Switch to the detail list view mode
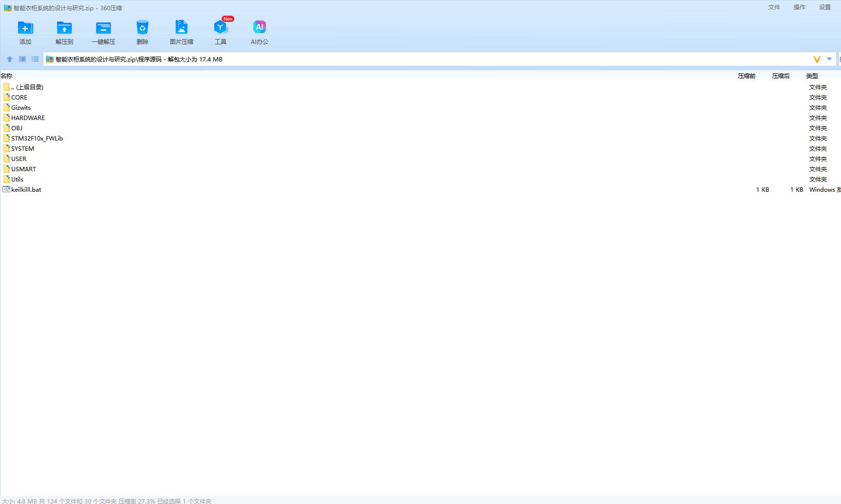The height and width of the screenshot is (504, 841). tap(35, 59)
